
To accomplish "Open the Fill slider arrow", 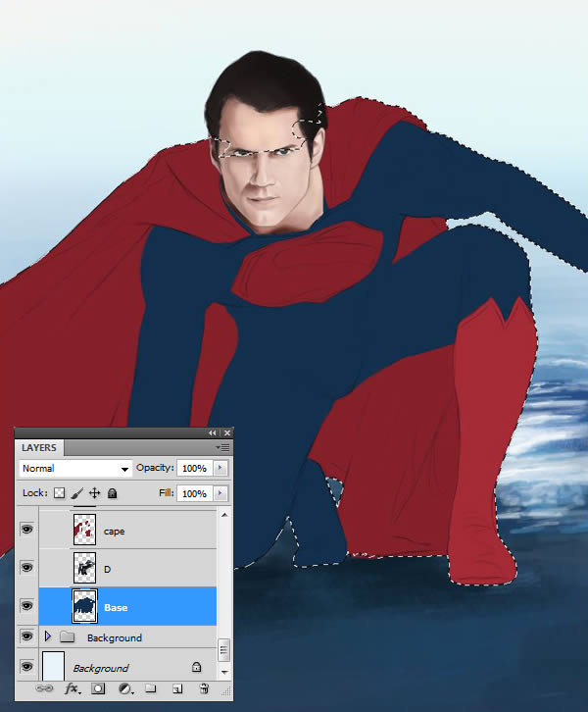I will 220,493.
